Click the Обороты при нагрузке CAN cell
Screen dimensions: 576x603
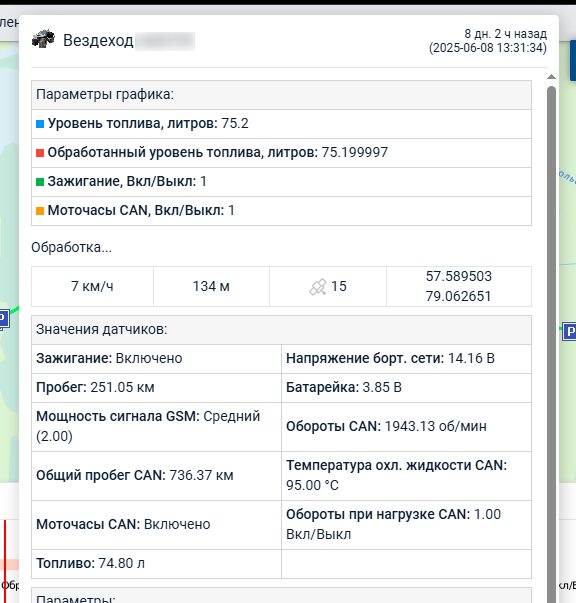click(x=406, y=525)
